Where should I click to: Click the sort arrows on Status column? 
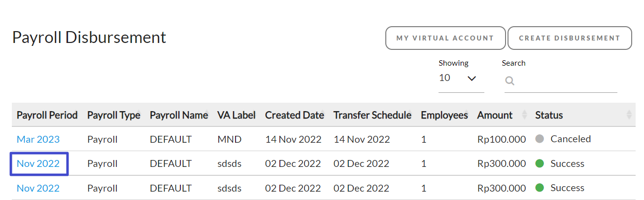pyautogui.click(x=629, y=115)
